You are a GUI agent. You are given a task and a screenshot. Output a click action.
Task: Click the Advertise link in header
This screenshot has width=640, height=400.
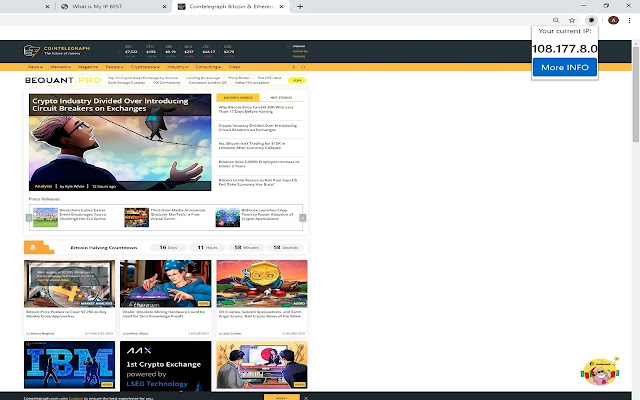click(x=300, y=51)
